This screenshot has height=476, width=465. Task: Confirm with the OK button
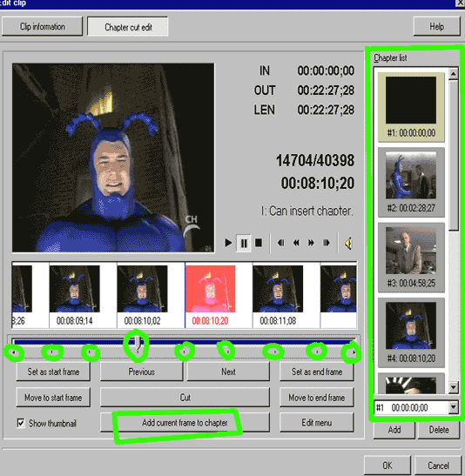click(387, 466)
